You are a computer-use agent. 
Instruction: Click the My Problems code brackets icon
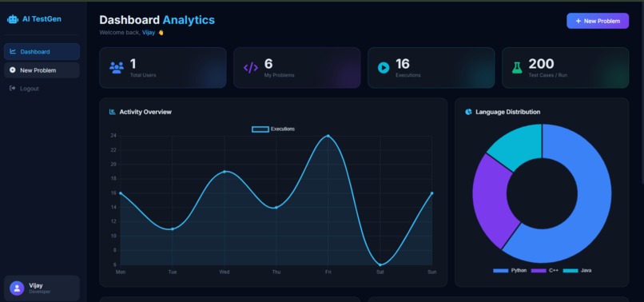click(x=251, y=67)
